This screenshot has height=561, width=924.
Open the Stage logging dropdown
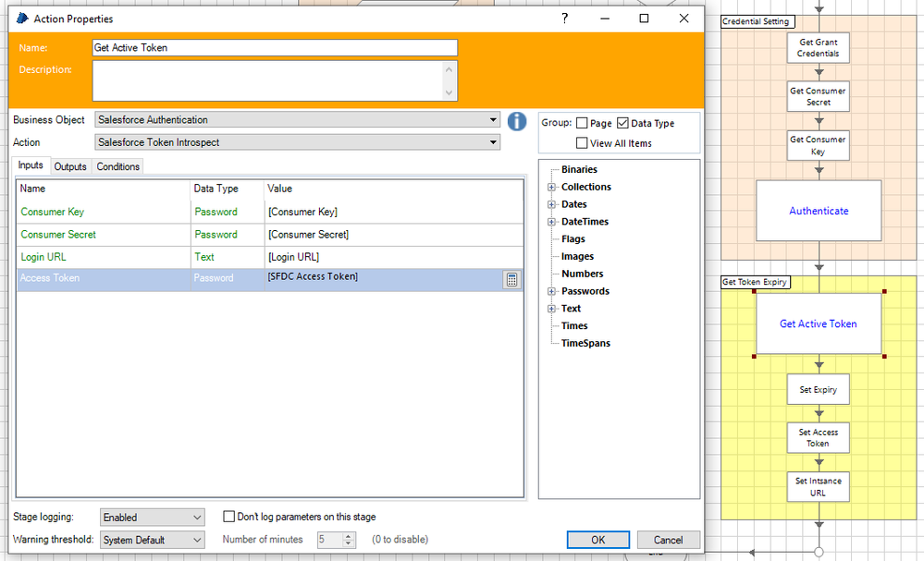pyautogui.click(x=151, y=518)
